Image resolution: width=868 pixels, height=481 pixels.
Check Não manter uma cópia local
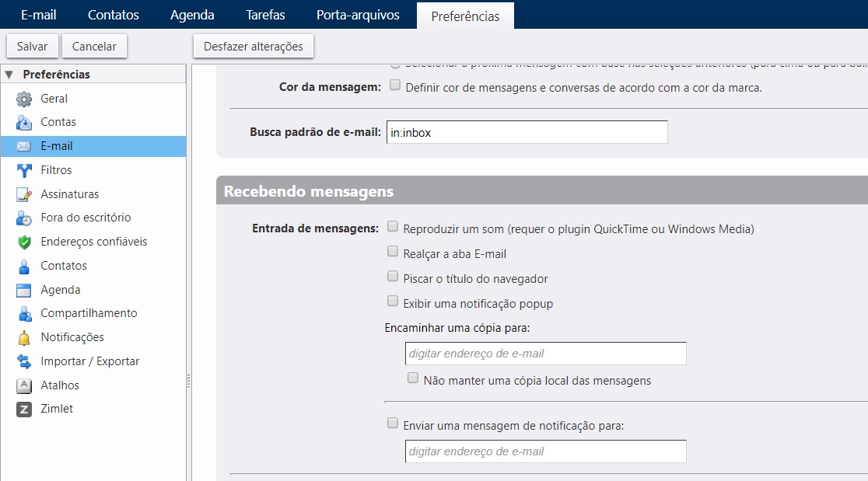point(414,378)
